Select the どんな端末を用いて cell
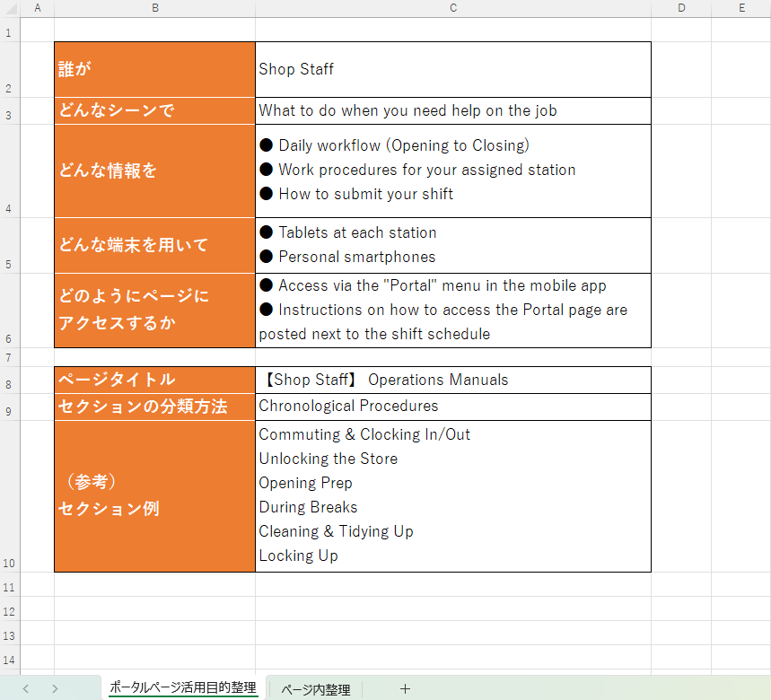 click(154, 244)
